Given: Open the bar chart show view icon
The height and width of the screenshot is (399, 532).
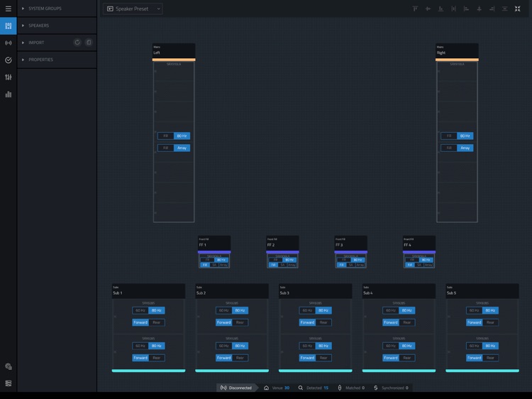Looking at the screenshot, I should 8,94.
